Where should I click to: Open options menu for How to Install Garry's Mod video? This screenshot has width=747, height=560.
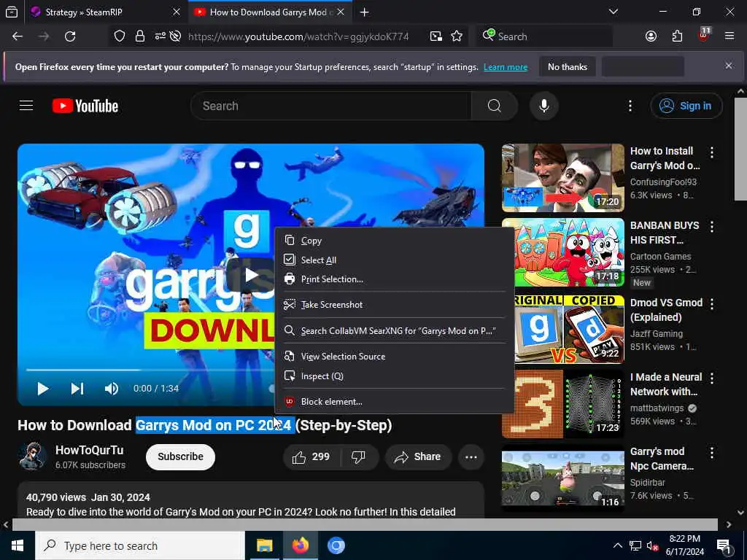712,152
